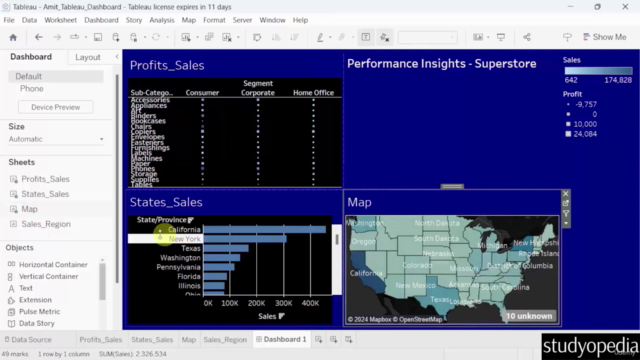Click the 24,084 Profit size legend square
Viewport: 640px width, 360px height.
pyautogui.click(x=568, y=134)
